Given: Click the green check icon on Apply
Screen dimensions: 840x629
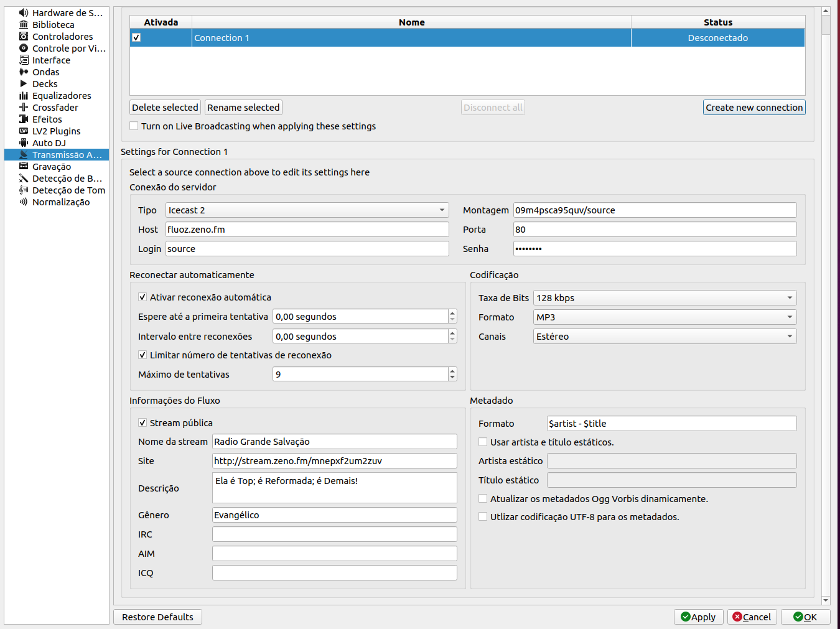Looking at the screenshot, I should [686, 617].
